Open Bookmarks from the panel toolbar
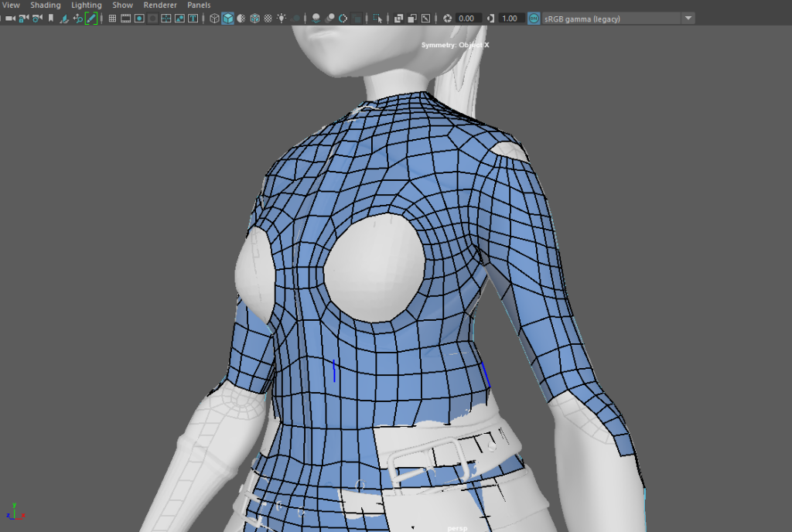Screen dimensions: 792x532 (x=51, y=18)
